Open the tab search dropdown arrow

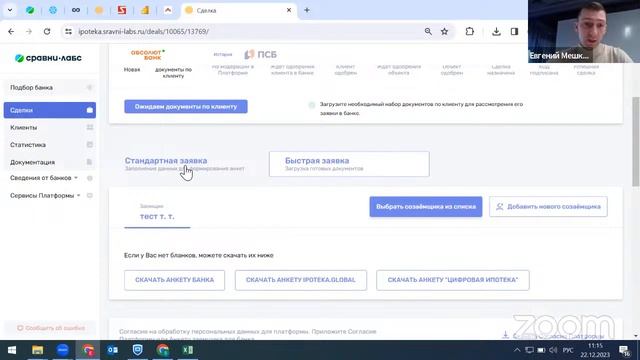10,10
